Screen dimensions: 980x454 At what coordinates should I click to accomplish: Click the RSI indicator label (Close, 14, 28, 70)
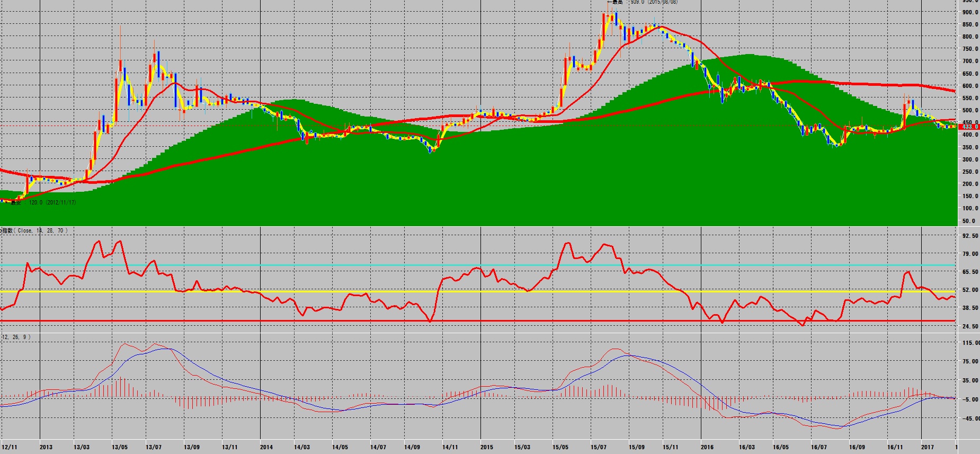(x=35, y=230)
